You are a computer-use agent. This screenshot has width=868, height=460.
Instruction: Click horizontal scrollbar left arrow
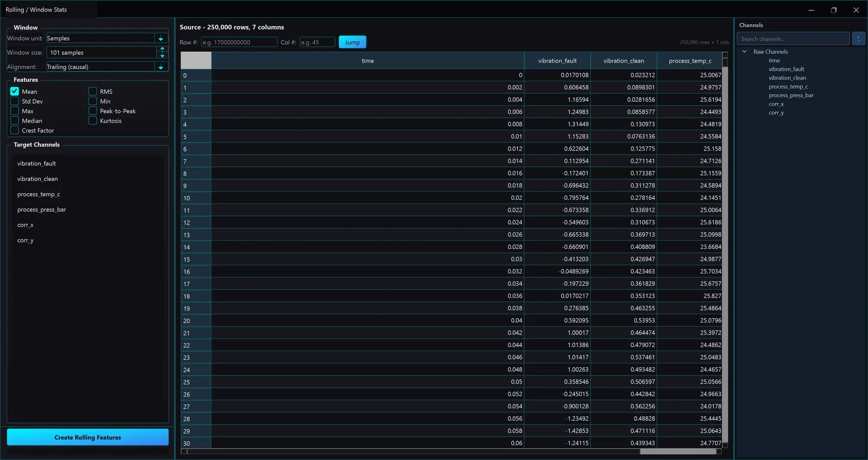coord(184,452)
